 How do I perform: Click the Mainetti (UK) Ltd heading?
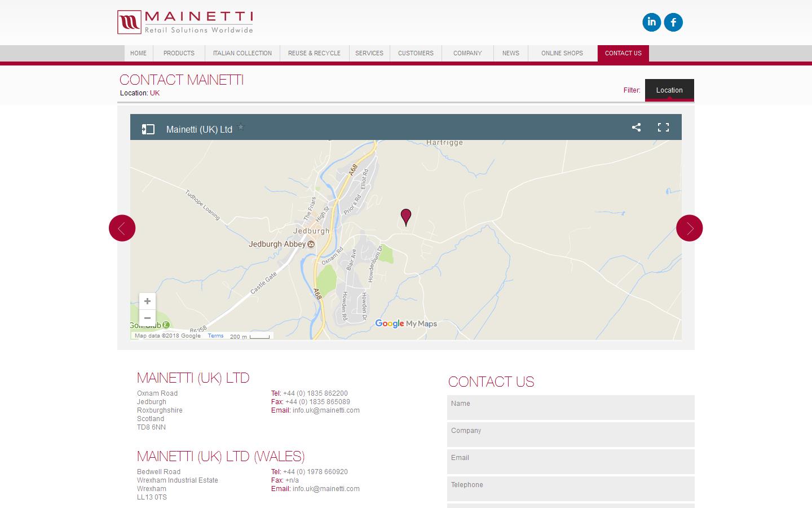coord(193,378)
